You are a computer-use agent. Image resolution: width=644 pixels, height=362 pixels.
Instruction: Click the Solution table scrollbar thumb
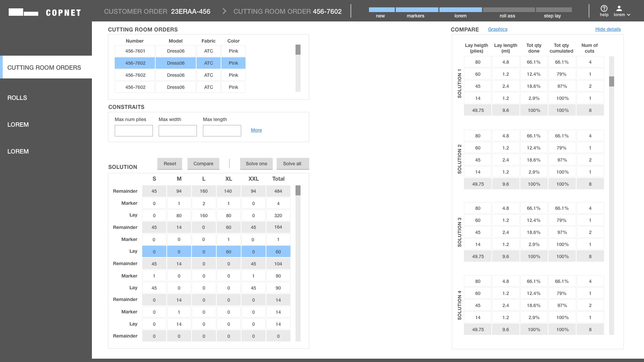pos(298,190)
